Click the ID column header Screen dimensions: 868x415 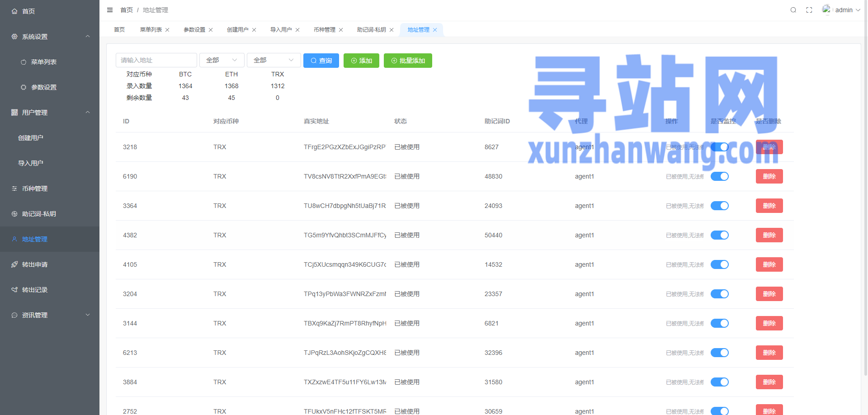tap(126, 121)
